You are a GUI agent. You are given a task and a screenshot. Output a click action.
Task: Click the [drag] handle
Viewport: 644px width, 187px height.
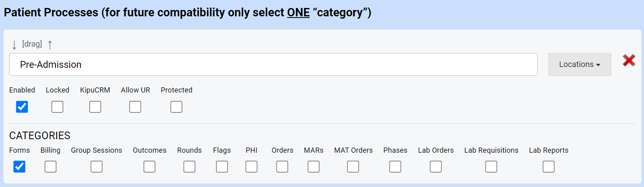32,44
